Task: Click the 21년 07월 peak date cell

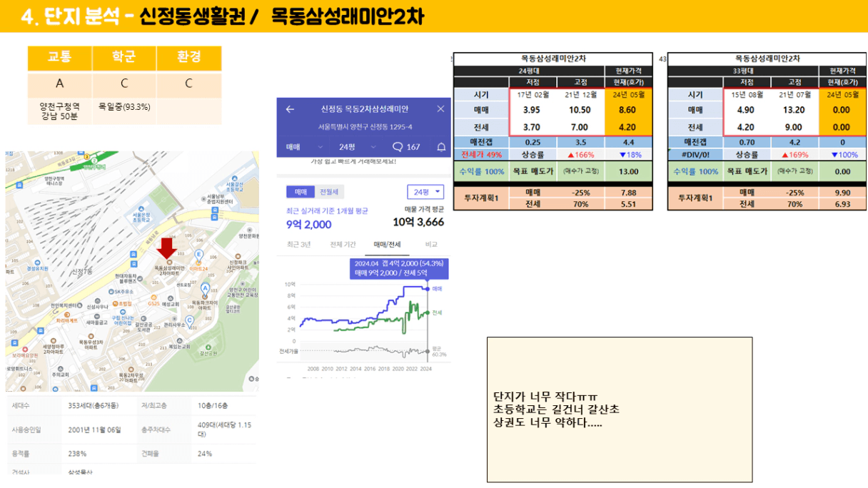Action: pyautogui.click(x=794, y=94)
